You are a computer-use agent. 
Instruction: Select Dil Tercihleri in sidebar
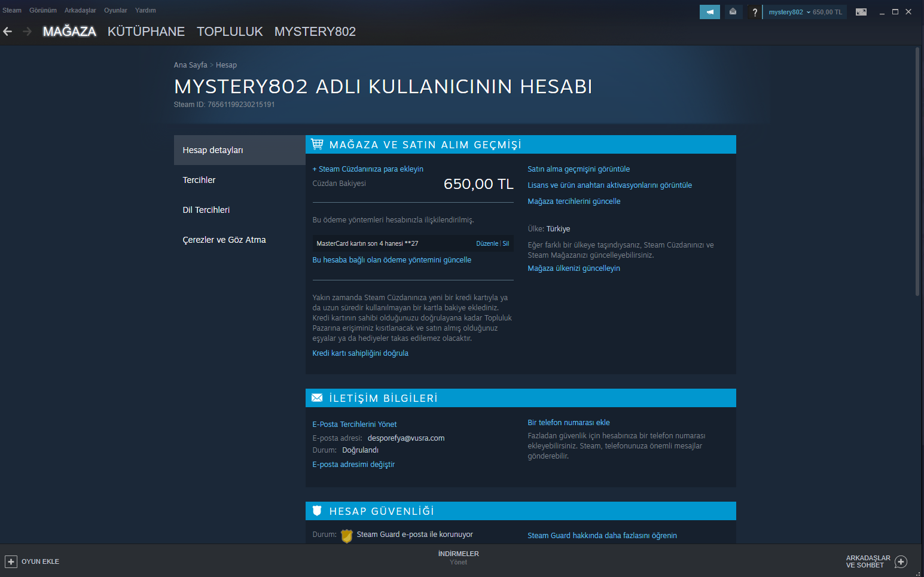pos(240,210)
